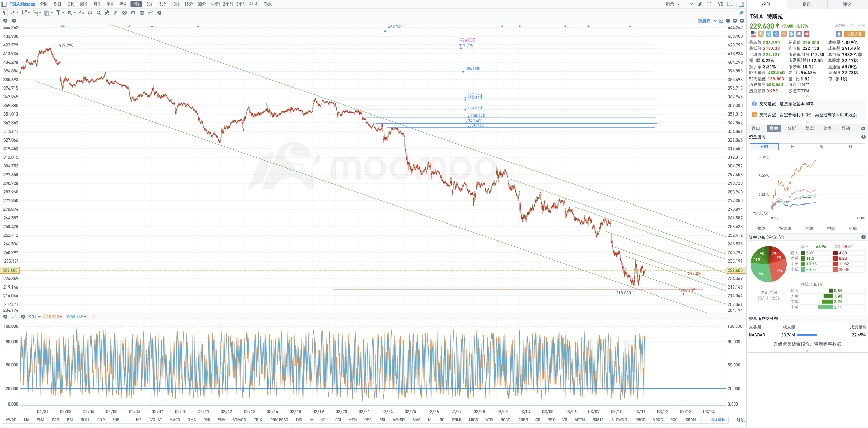Zoom in chart with plus icon
Viewport: 868px width, 428px height.
point(742,21)
